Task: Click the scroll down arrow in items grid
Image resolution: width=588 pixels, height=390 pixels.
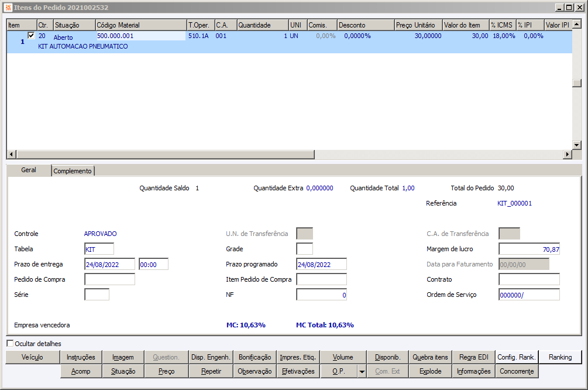Action: click(x=576, y=145)
